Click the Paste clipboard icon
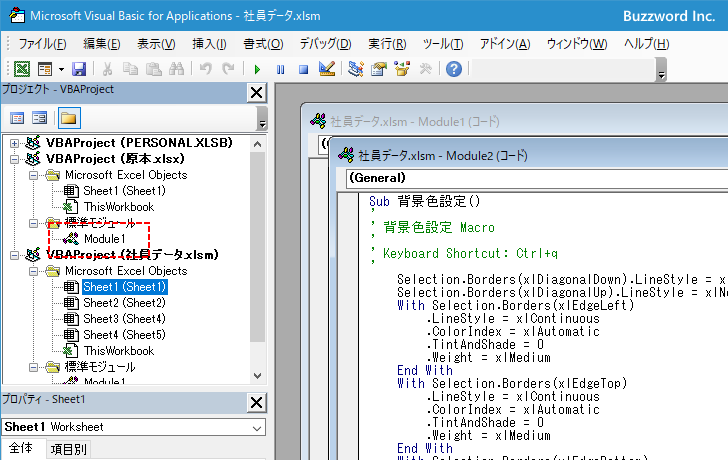The width and height of the screenshot is (728, 460). pos(154,69)
